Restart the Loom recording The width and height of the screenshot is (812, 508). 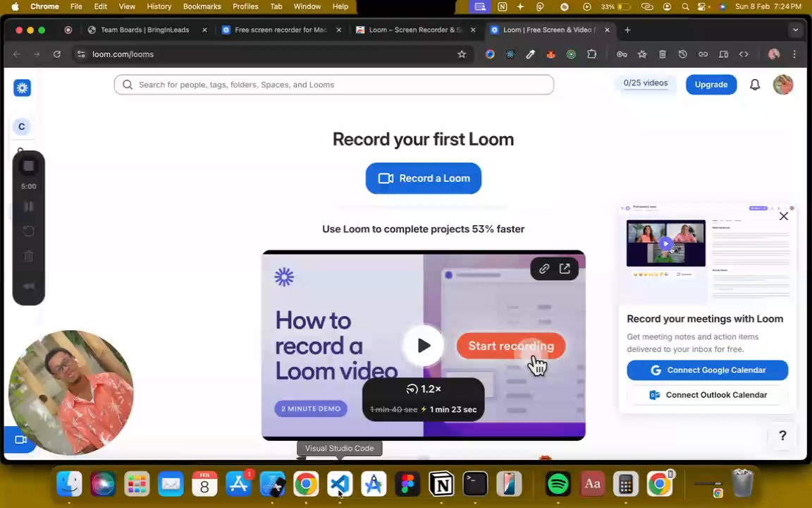(28, 231)
